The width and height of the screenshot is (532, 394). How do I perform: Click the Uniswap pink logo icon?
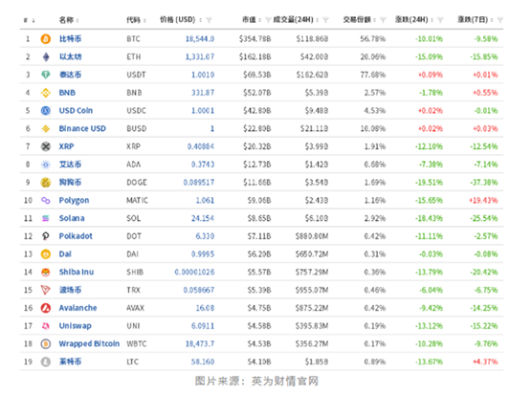click(x=46, y=326)
